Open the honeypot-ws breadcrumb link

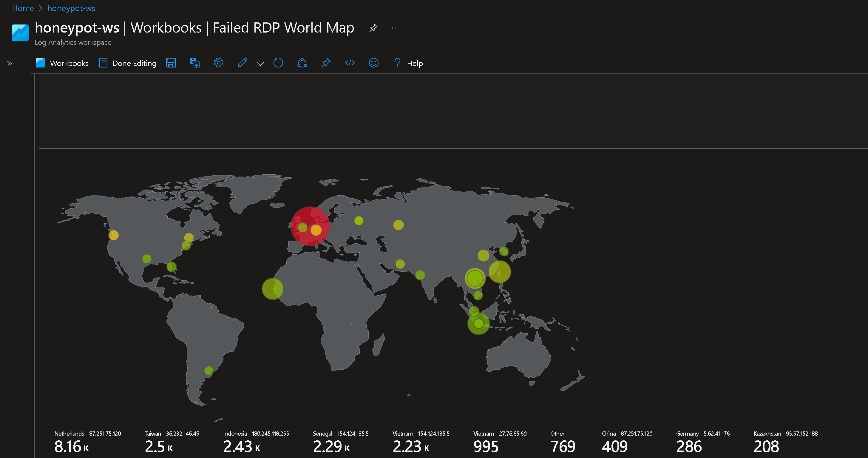(x=71, y=8)
